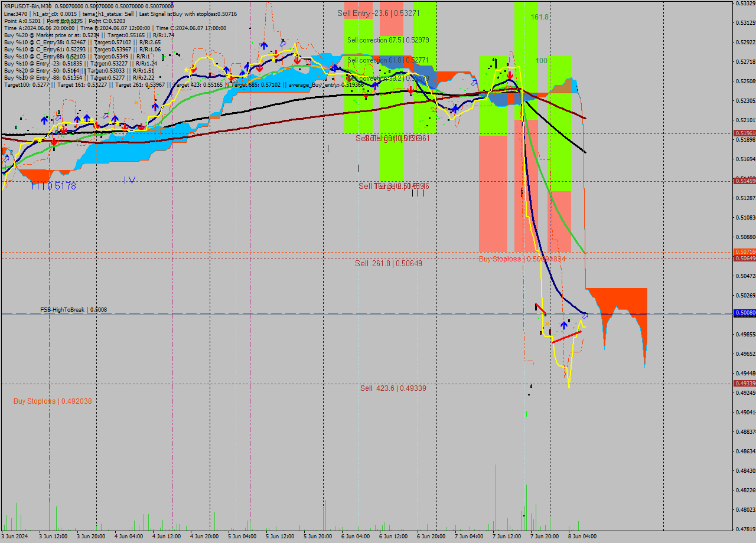Click the orange 0.50716 price tag on axis
The height and width of the screenshot is (543, 756).
point(744,252)
